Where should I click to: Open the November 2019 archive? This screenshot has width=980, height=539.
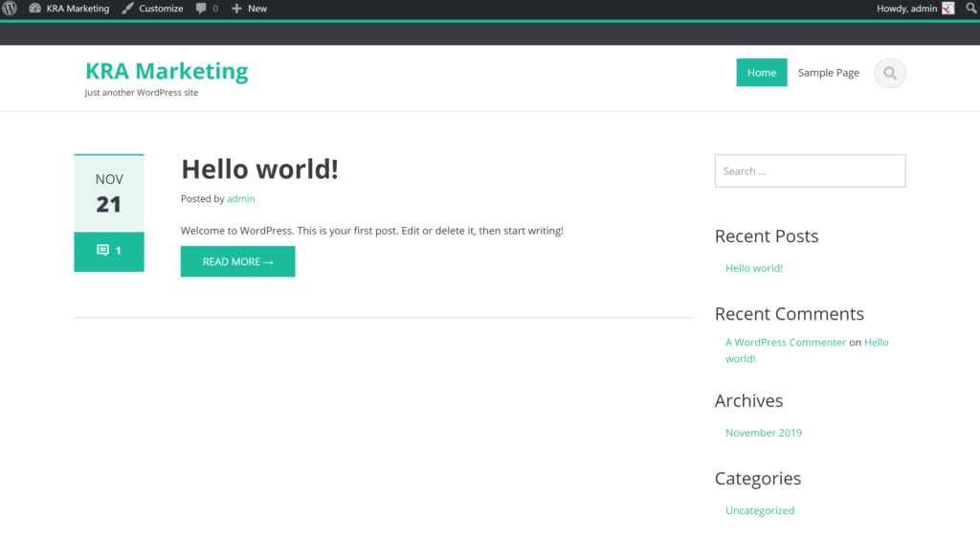(763, 433)
